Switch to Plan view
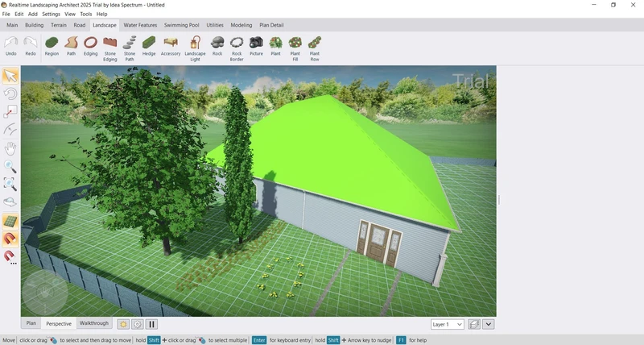 click(x=31, y=323)
